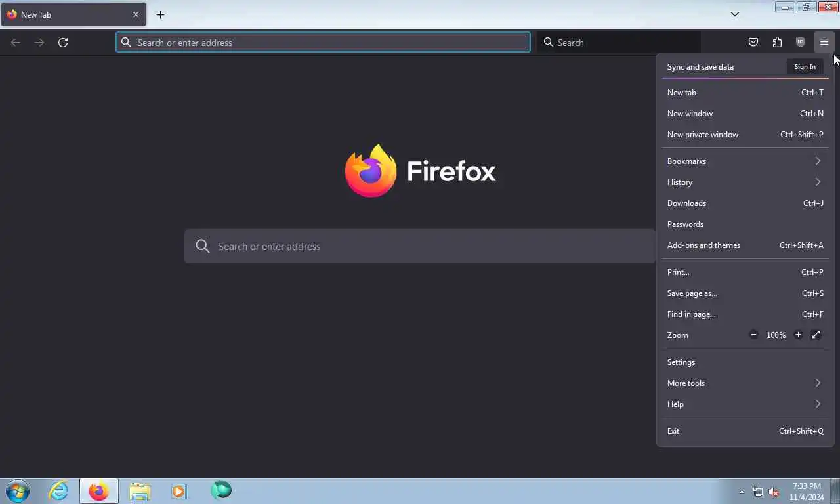Close the New Tab tab
Viewport: 840px width, 504px height.
pyautogui.click(x=136, y=14)
